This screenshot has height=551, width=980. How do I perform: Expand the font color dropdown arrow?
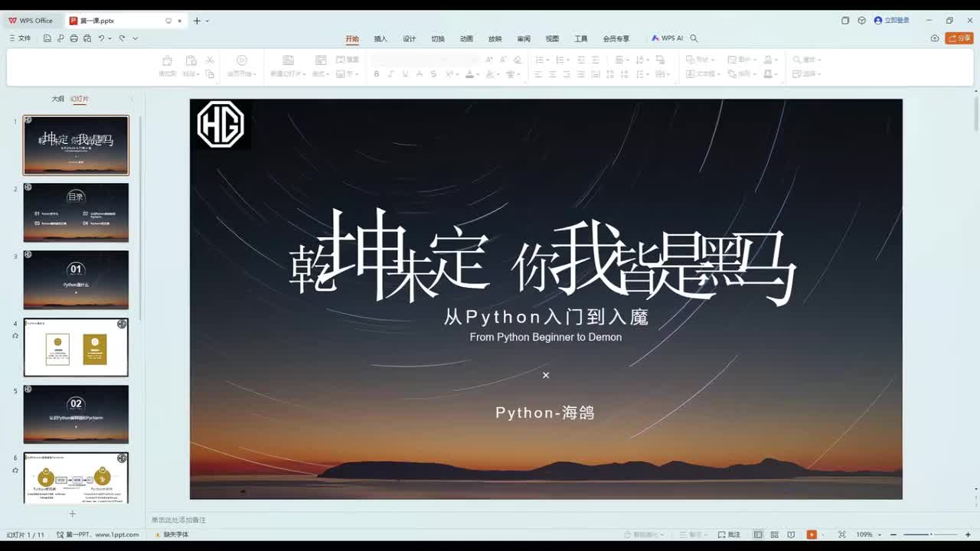pos(478,74)
